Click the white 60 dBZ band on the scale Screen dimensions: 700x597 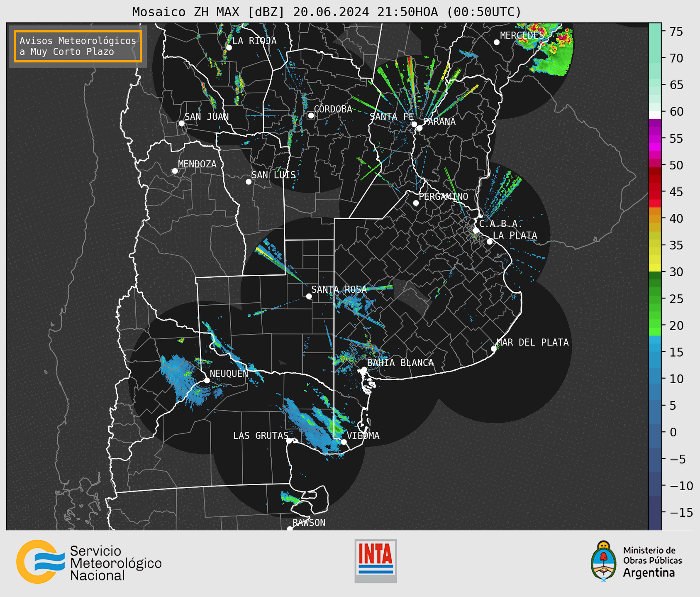click(x=655, y=115)
